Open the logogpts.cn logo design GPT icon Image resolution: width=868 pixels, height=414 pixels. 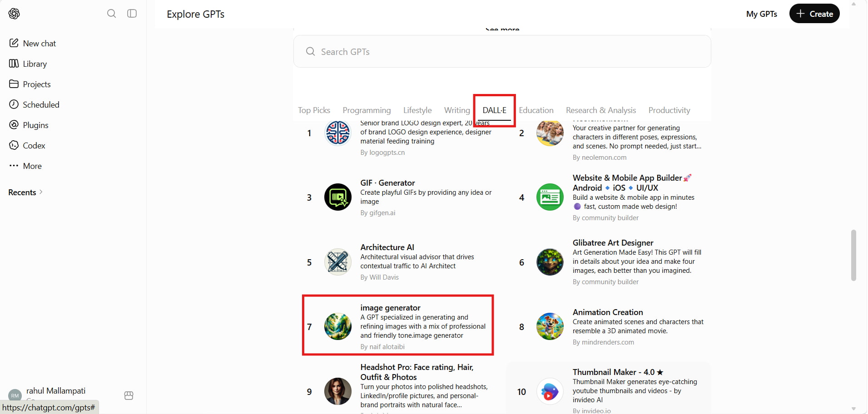pos(338,133)
